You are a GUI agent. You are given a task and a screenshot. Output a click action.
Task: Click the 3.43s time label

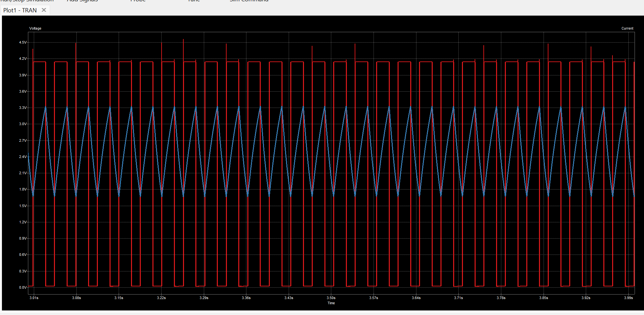coord(289,298)
